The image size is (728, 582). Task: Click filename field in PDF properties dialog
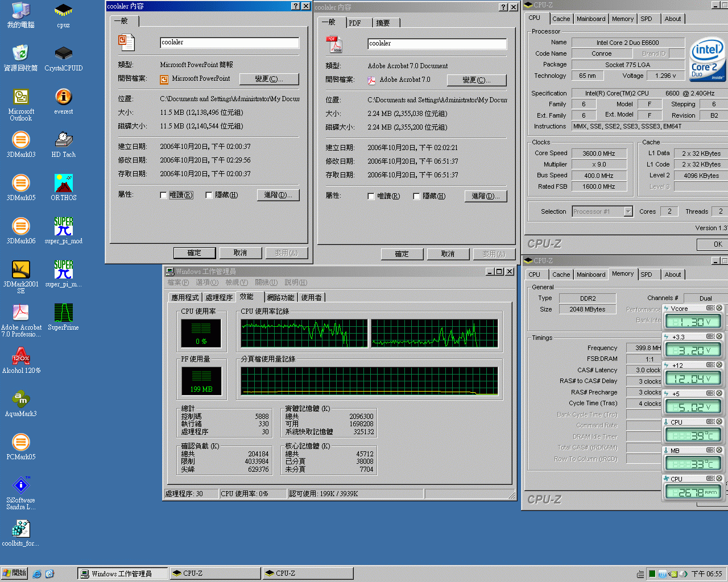click(x=437, y=44)
